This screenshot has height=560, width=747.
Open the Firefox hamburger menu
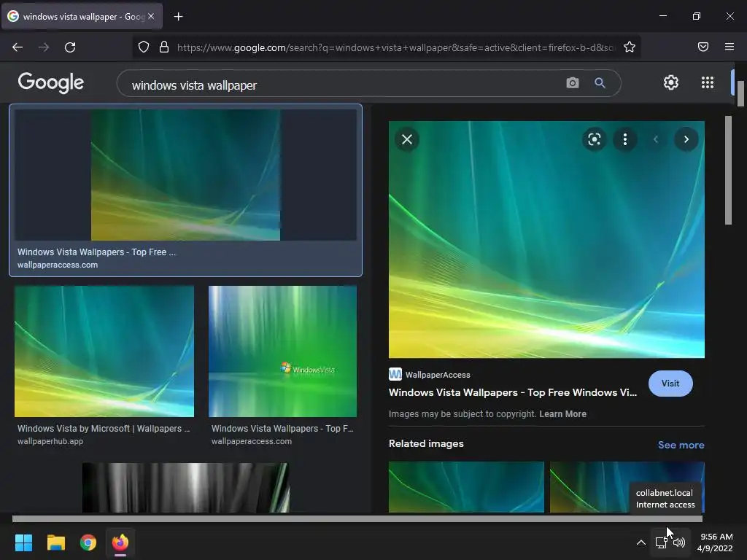coord(729,47)
